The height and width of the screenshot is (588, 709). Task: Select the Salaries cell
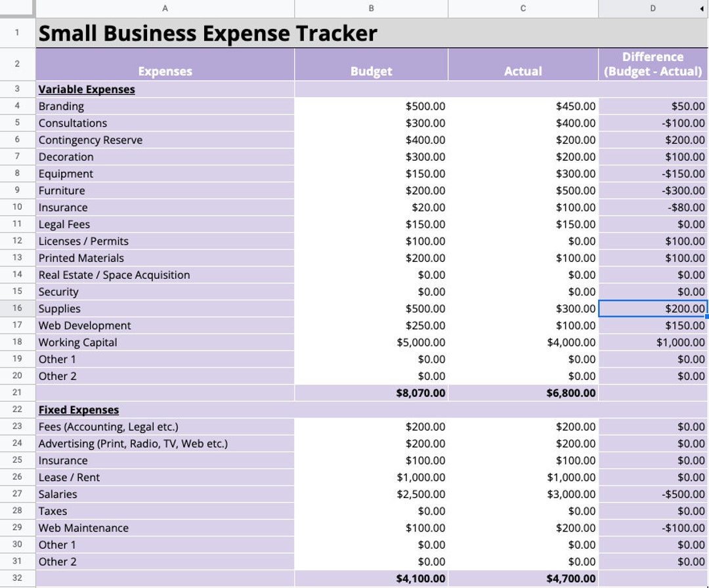[x=165, y=494]
